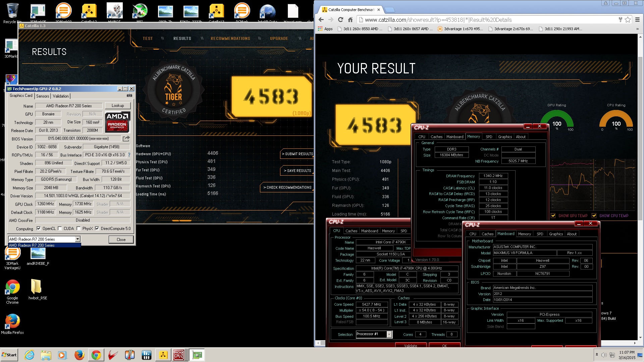This screenshot has height=362, width=644.
Task: Reload the Catzilla result page in Chrome
Action: pyautogui.click(x=340, y=20)
